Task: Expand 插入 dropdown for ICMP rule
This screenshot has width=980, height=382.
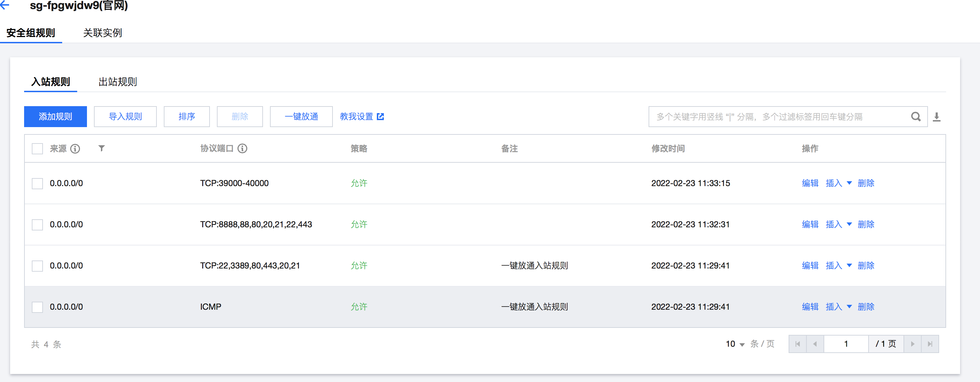Action: tap(839, 306)
